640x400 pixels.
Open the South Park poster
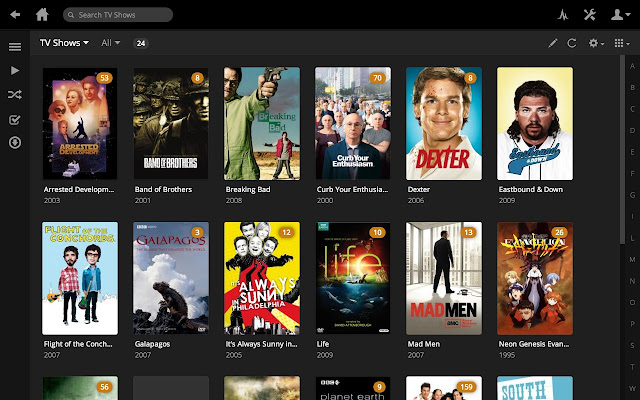point(535,388)
